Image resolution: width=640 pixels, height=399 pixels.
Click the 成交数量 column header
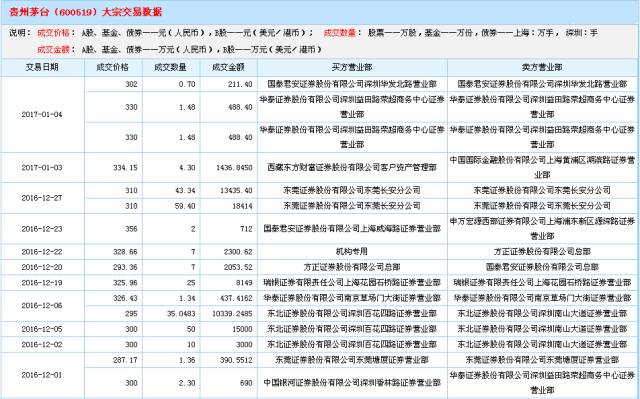click(171, 67)
